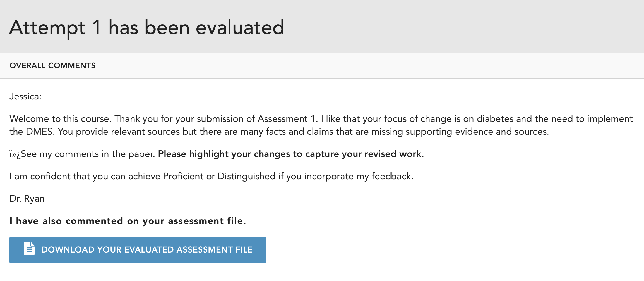Click the 'Dr. Ryan' signature
Viewport: 644px width, 281px height.
click(x=27, y=199)
